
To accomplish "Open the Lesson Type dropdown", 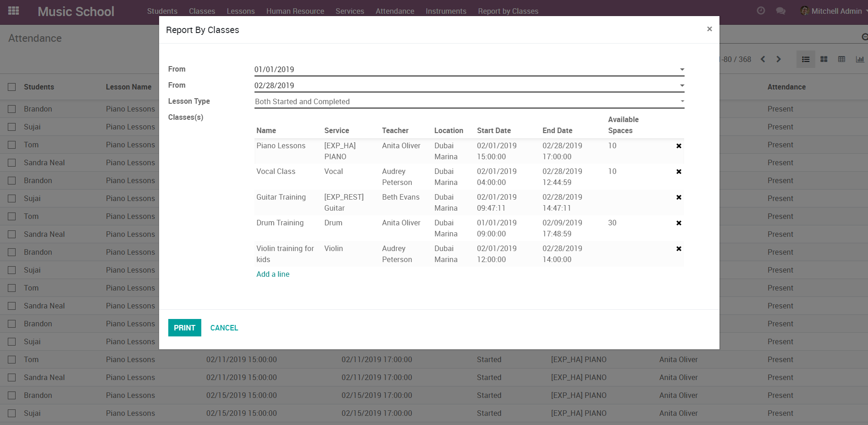I will (682, 101).
